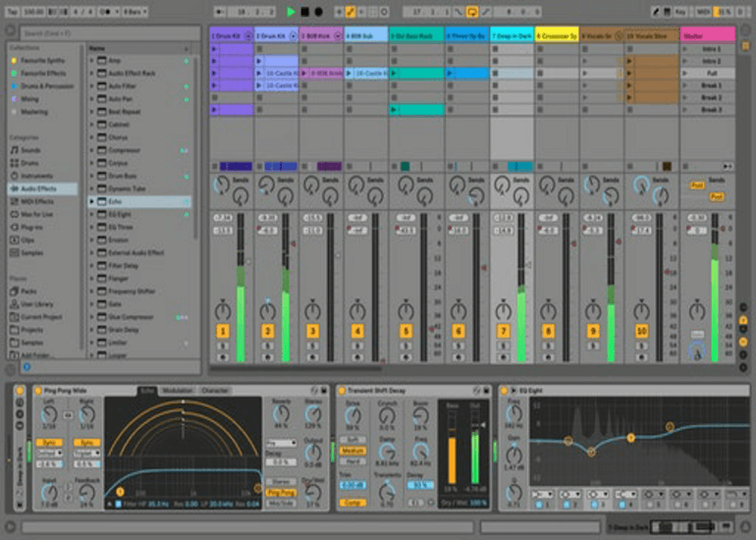Expand the Compressor folder in browser
The width and height of the screenshot is (756, 540).
pyautogui.click(x=92, y=150)
